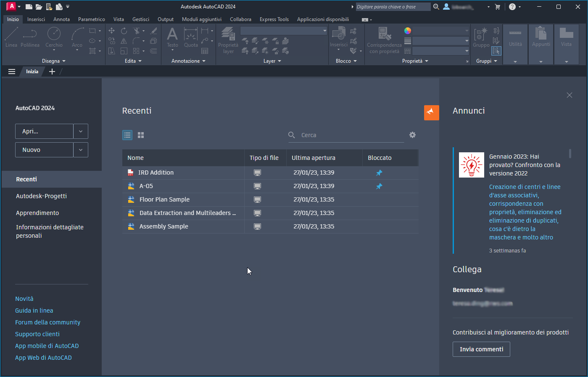588x377 pixels.
Task: Open the Vista panel in ribbon
Action: coord(566,44)
